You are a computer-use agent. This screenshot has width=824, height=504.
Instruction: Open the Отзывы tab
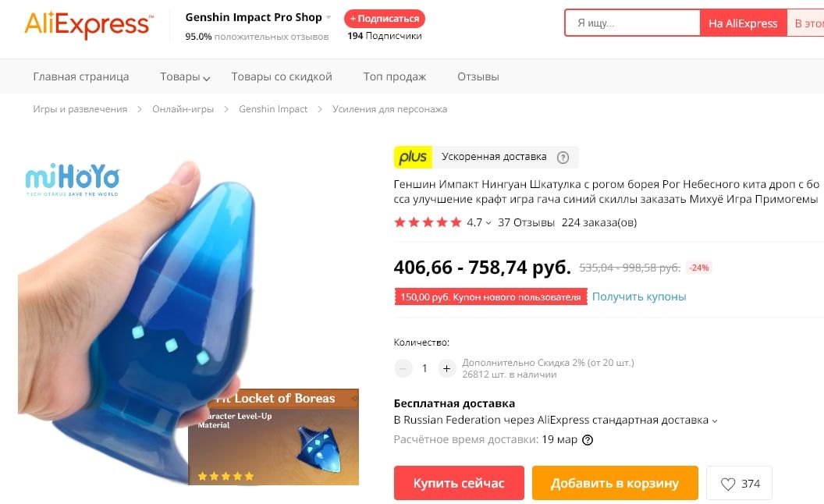pos(478,76)
